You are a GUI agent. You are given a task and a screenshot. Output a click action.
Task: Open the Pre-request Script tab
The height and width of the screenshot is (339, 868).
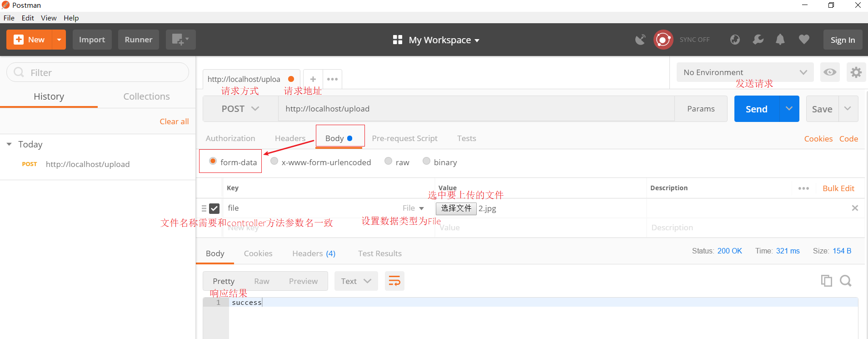tap(405, 138)
